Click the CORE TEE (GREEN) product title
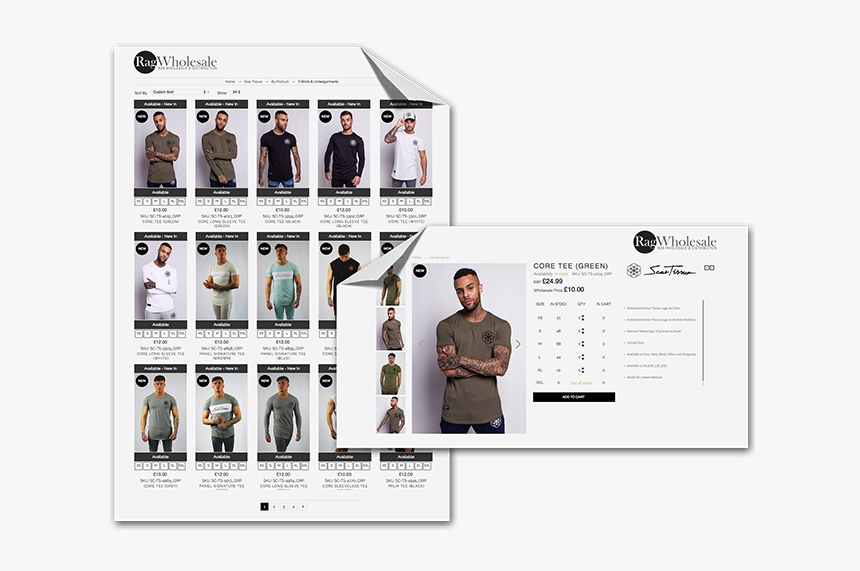The height and width of the screenshot is (571, 860). [x=570, y=266]
